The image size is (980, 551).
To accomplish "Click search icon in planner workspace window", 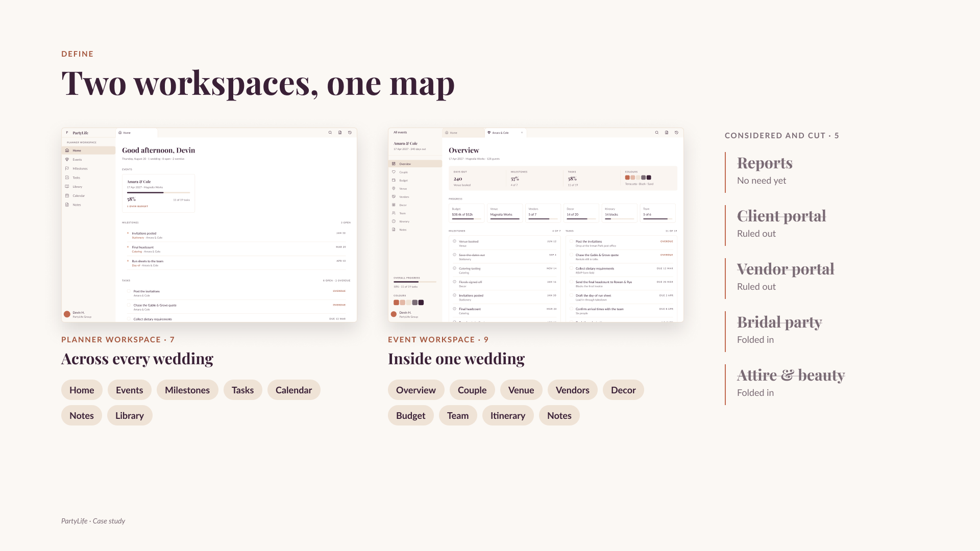I will pyautogui.click(x=330, y=133).
